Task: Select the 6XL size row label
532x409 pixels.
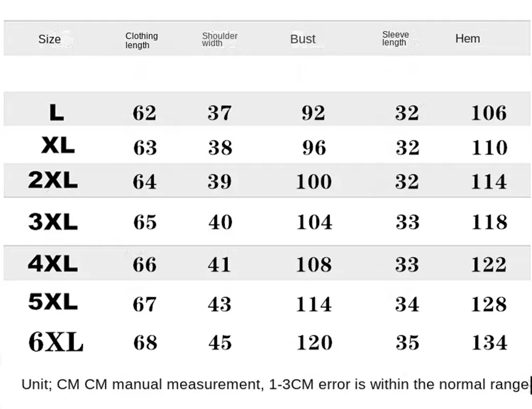Action: (x=56, y=342)
